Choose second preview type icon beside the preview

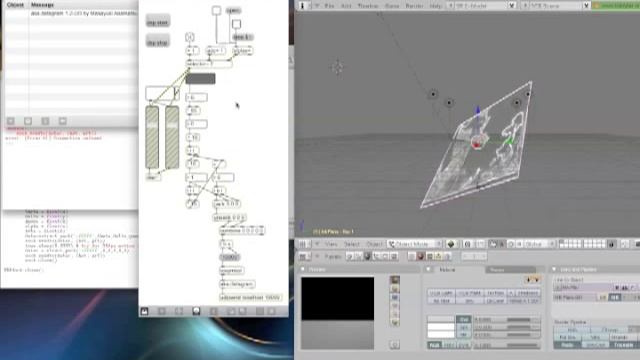395,289
